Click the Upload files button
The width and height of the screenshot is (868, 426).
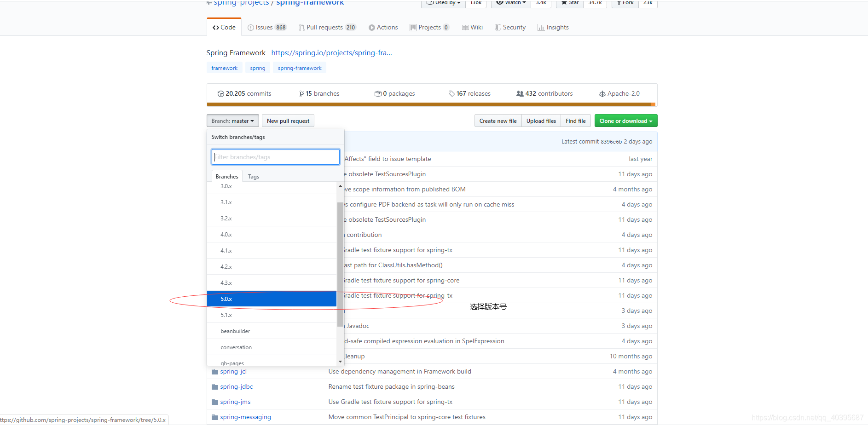click(541, 121)
